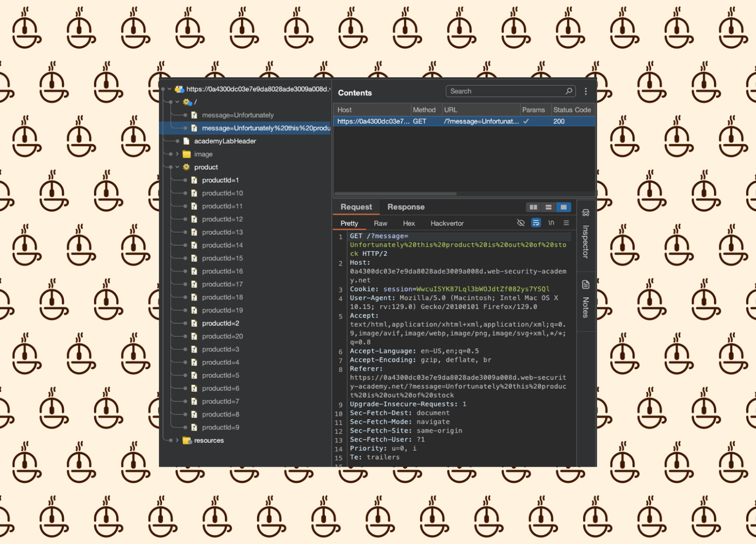Open message editor hamburger menu
756x544 pixels.
tap(566, 223)
